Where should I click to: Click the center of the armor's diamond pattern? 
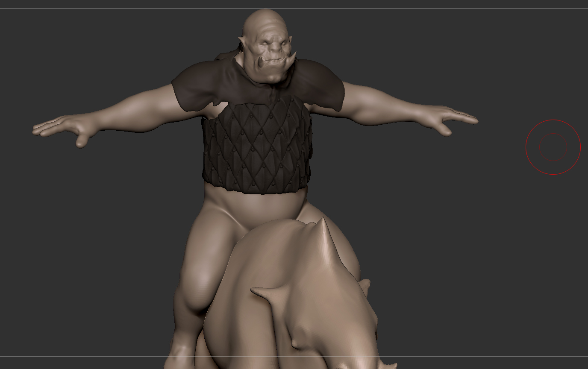252,147
